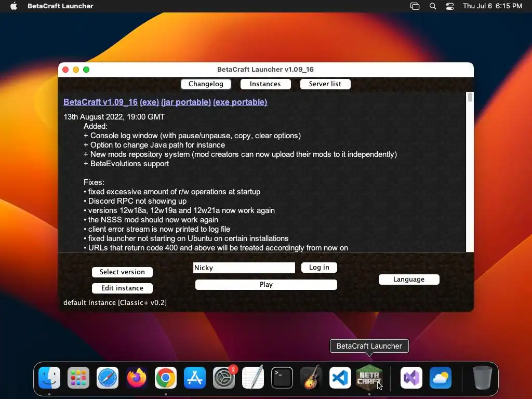Open the BetaCraft v1.09_16 download link
Viewport: 532px width, 399px height.
point(100,102)
